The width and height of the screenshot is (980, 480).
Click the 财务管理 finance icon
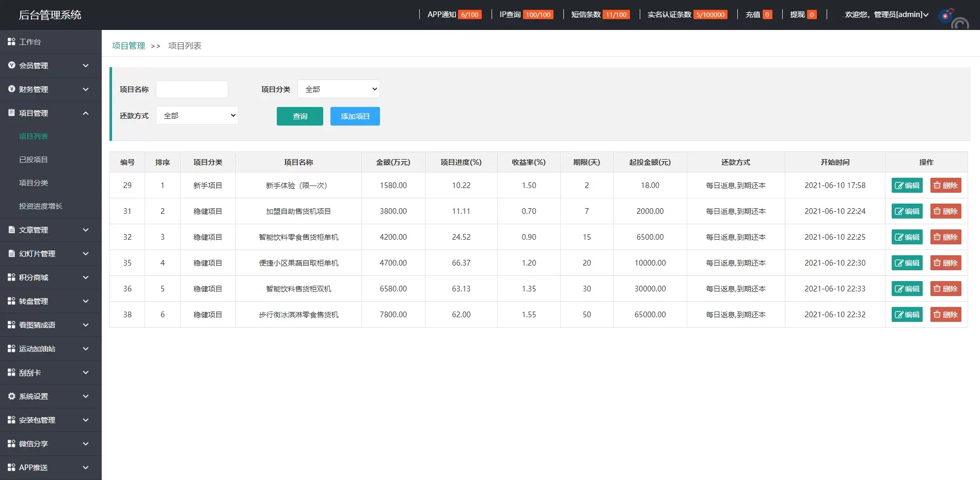11,89
